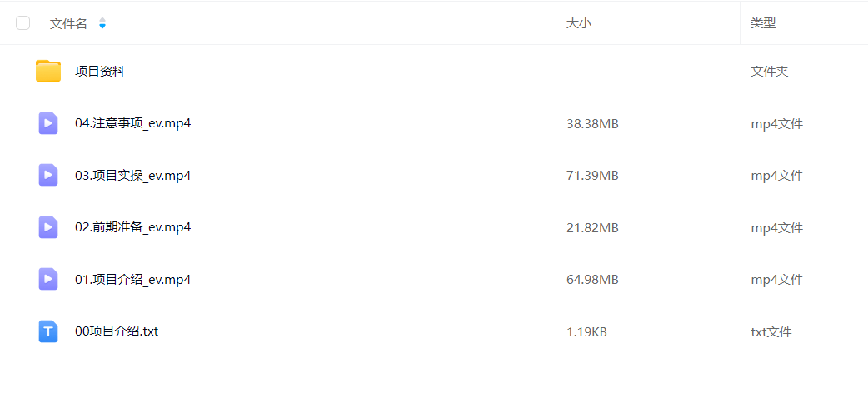Select the 71.39MB size cell
Image resolution: width=868 pixels, height=393 pixels.
point(592,176)
